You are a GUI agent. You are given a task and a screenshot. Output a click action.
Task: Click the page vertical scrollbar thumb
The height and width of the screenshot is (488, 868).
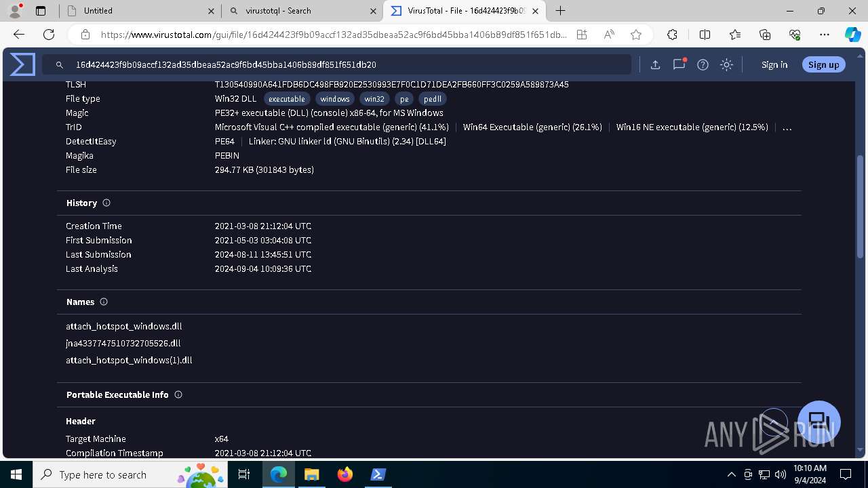point(861,207)
